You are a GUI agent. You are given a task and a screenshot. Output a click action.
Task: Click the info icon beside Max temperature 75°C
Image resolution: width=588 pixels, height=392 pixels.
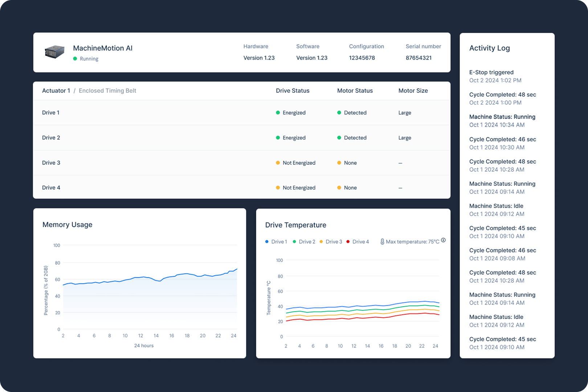pos(444,240)
